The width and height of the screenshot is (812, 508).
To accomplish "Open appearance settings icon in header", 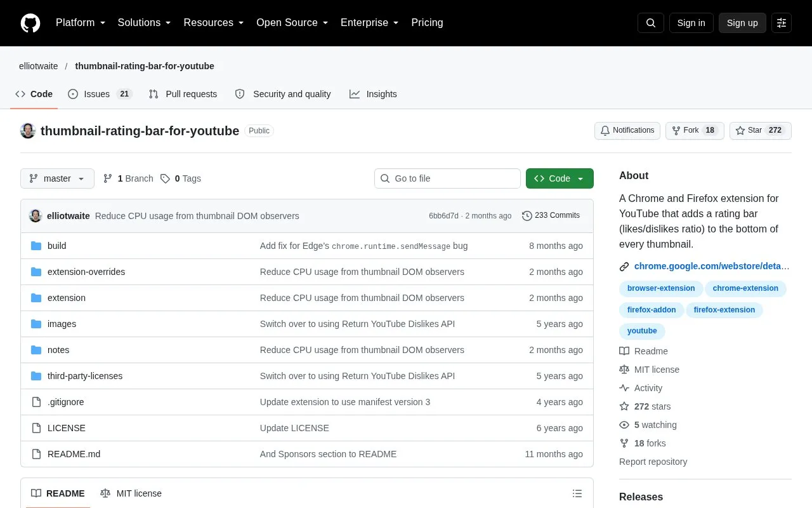I will click(x=782, y=23).
